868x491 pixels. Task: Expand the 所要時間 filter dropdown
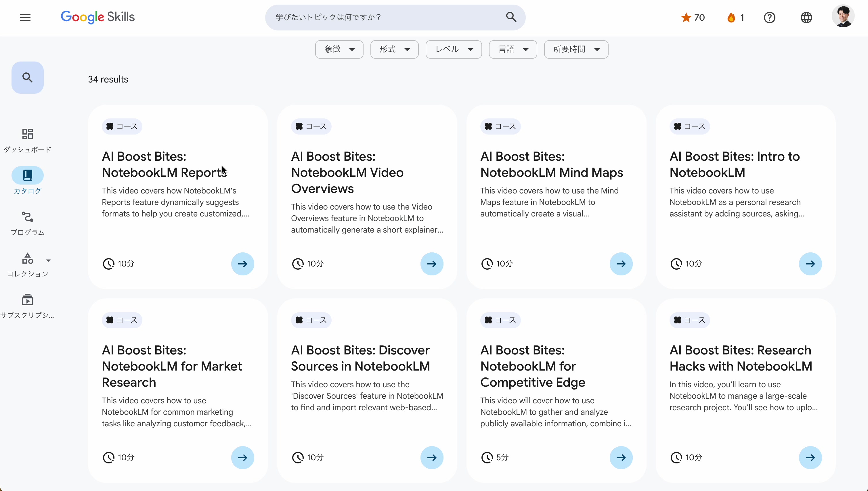(x=576, y=49)
